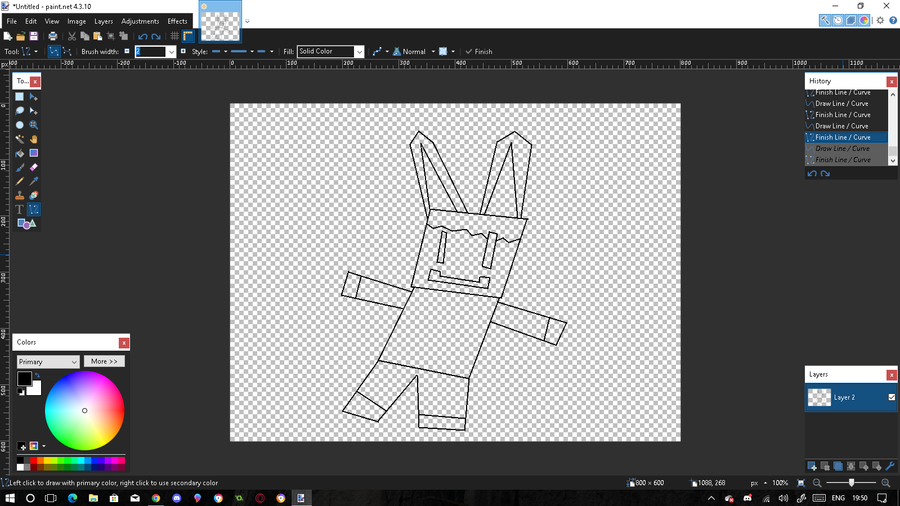
Task: Select the Eraser tool
Action: pyautogui.click(x=34, y=168)
